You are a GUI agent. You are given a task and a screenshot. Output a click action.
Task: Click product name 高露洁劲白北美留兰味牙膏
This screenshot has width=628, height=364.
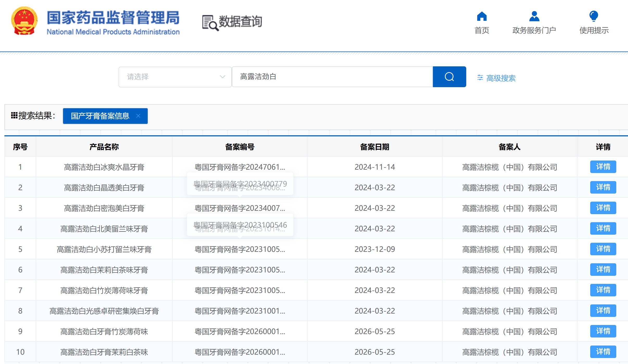[104, 229]
